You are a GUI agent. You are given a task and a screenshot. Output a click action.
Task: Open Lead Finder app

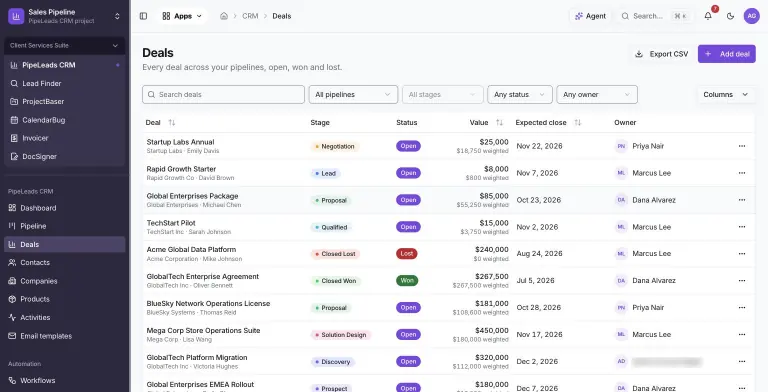[64, 83]
